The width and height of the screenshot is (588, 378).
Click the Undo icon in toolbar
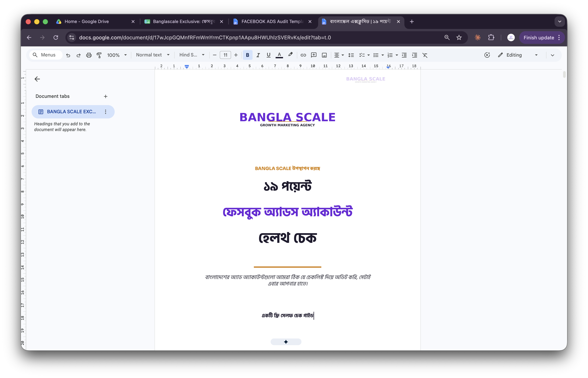click(68, 55)
